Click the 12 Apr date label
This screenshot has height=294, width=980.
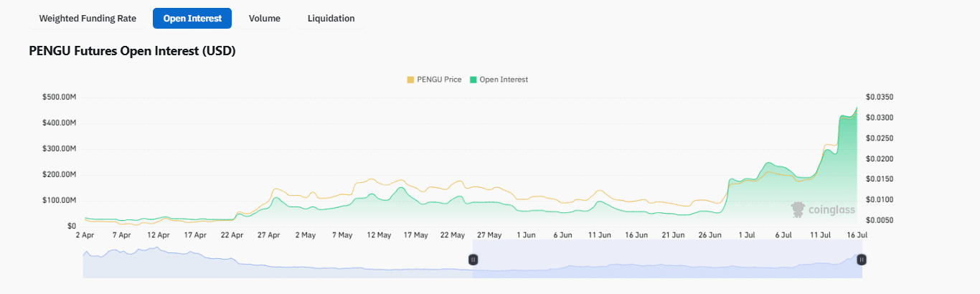[x=158, y=235]
